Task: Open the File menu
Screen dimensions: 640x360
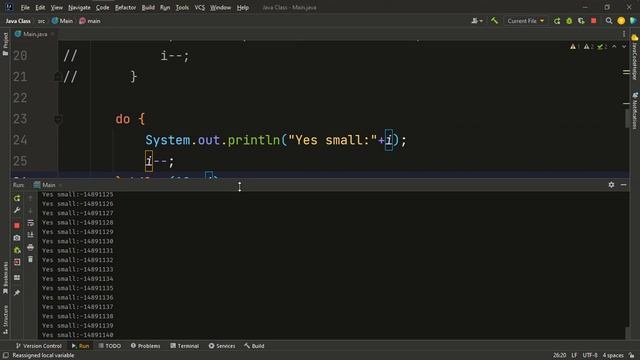Action: [x=25, y=7]
